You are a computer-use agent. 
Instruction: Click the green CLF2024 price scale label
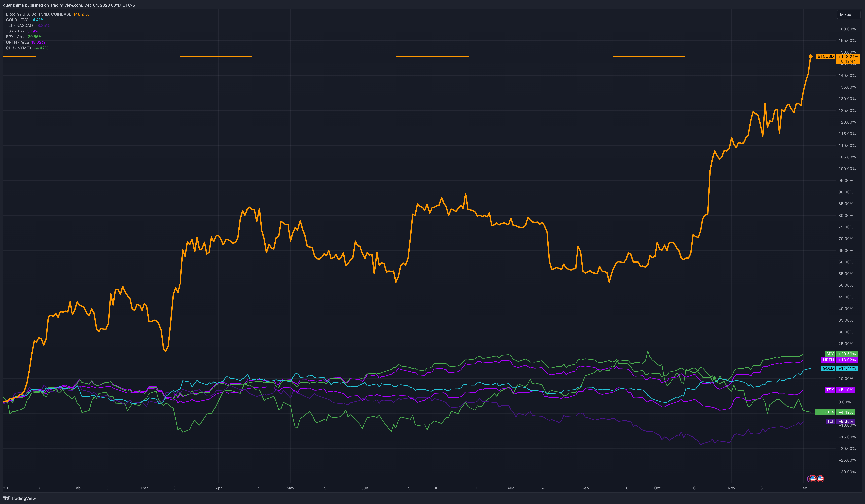click(825, 412)
